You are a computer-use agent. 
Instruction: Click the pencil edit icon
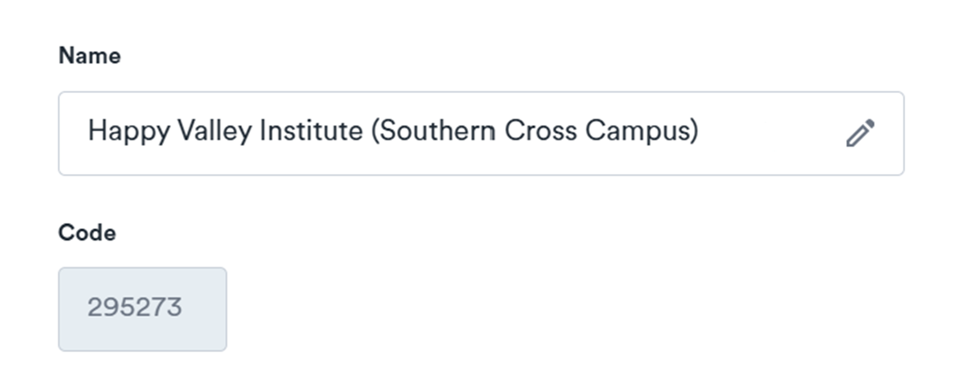(860, 133)
